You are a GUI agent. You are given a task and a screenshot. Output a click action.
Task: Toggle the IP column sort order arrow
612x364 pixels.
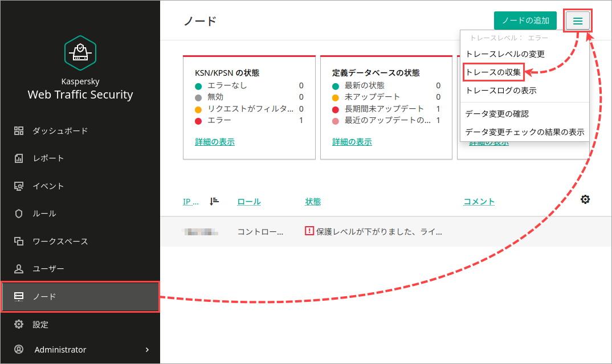(214, 201)
